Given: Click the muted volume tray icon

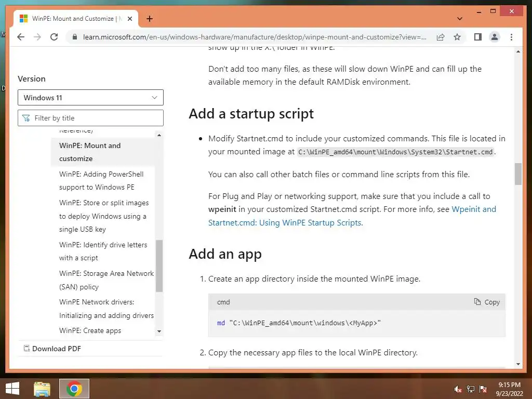Looking at the screenshot, I should 458,389.
